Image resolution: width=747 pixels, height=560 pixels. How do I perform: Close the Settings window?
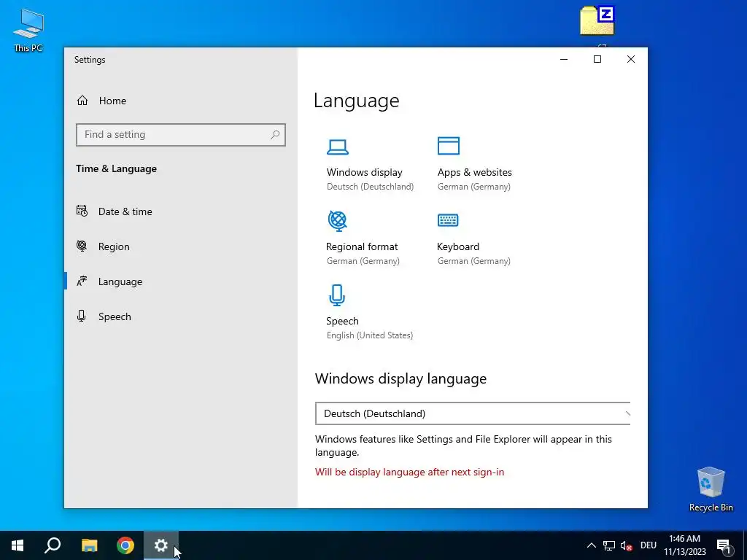[x=631, y=60]
